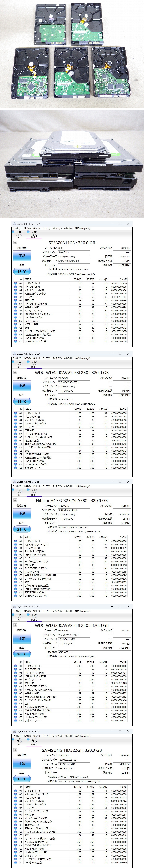Click the previous disk arrow in SAMSUNG HD322GI window
The width and height of the screenshot is (144, 868).
[x=15, y=750]
